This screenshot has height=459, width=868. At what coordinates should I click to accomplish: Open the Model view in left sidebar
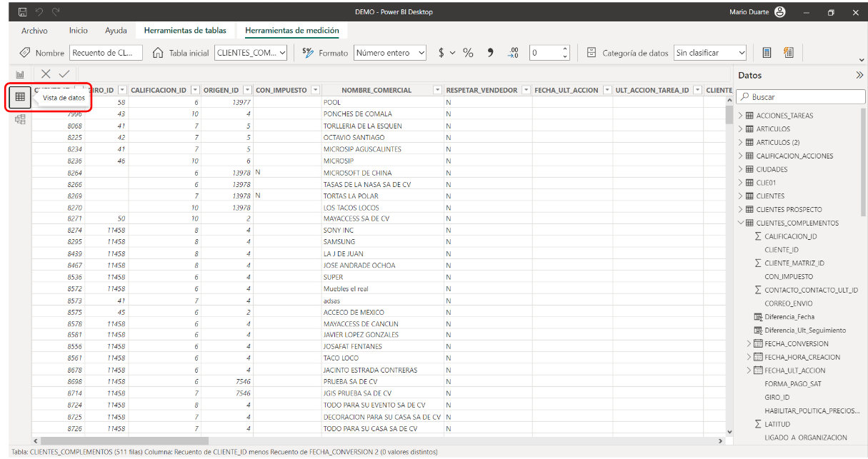[x=20, y=119]
